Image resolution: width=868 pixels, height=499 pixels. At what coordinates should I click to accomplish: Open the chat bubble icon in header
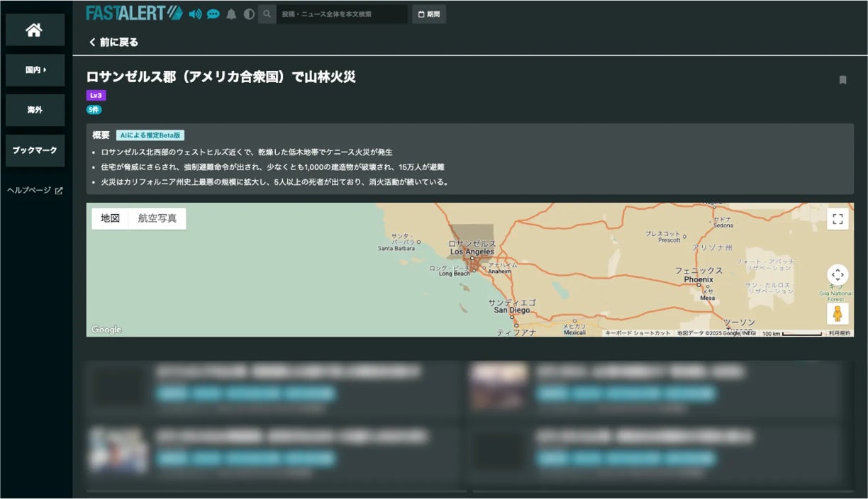213,14
